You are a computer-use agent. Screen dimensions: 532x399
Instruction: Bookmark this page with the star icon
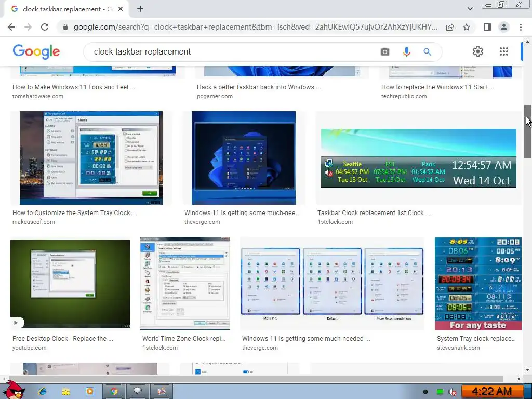[x=467, y=27]
